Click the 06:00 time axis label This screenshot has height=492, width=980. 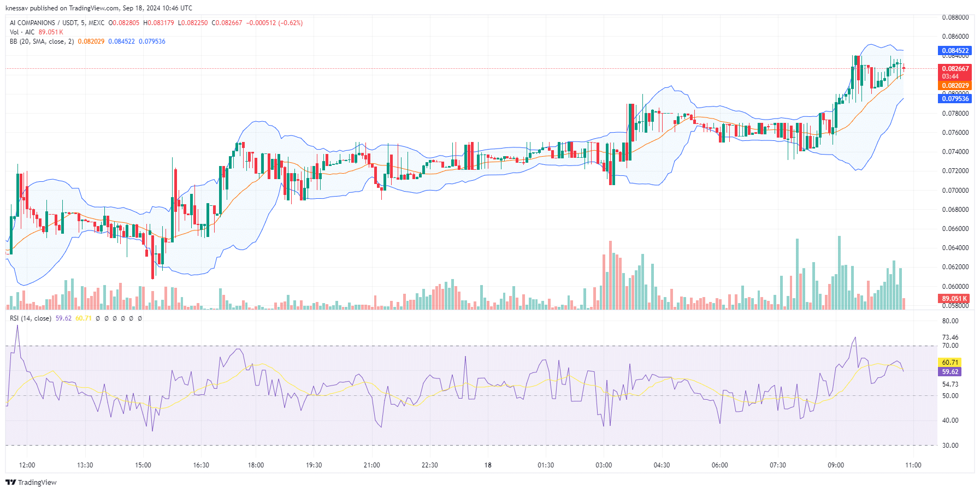[x=720, y=465]
